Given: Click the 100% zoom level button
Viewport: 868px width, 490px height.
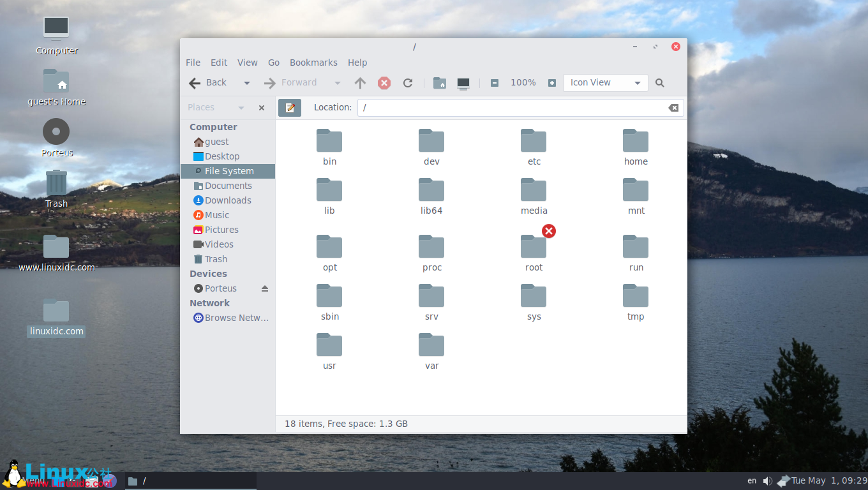Looking at the screenshot, I should click(x=523, y=83).
